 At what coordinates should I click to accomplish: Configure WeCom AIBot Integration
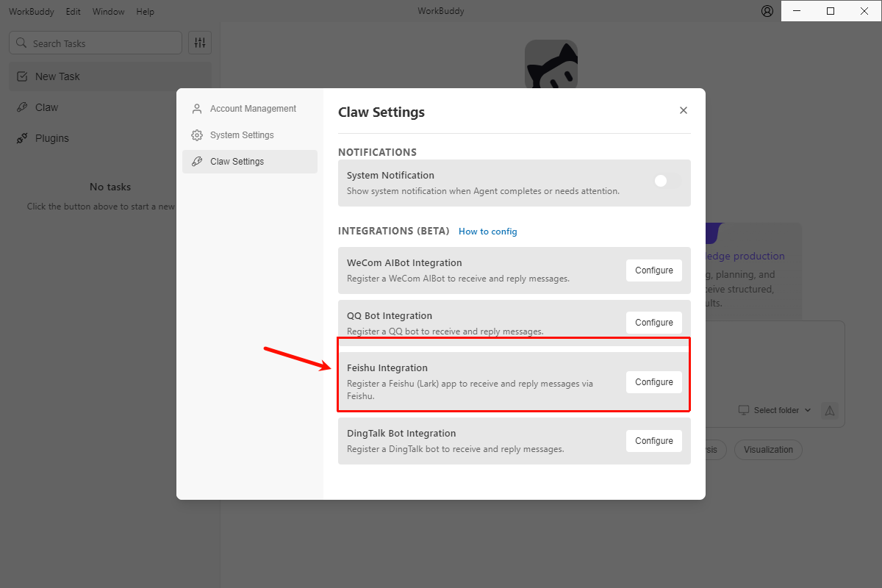(x=654, y=270)
